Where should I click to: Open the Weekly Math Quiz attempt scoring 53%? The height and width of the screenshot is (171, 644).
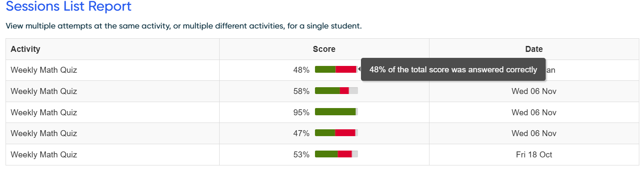click(x=44, y=154)
